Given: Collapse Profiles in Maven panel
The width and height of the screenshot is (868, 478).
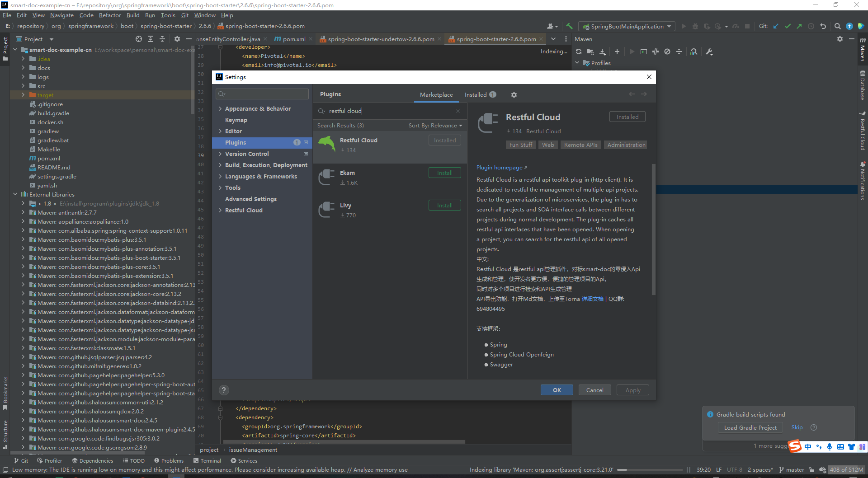Looking at the screenshot, I should click(577, 63).
